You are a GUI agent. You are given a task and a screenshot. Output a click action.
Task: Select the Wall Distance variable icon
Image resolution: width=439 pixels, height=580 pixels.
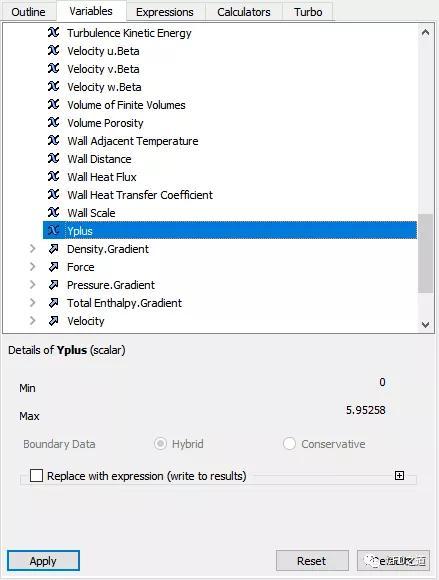pos(53,159)
